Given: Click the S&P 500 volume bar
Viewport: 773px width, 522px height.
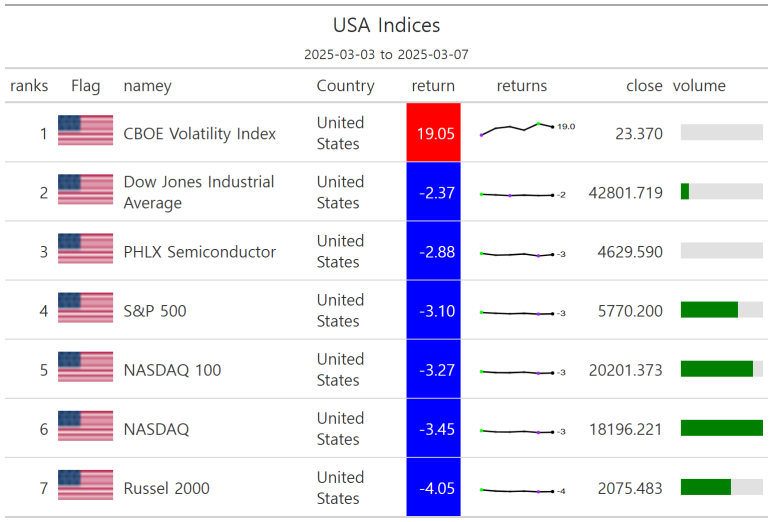Looking at the screenshot, I should point(722,310).
